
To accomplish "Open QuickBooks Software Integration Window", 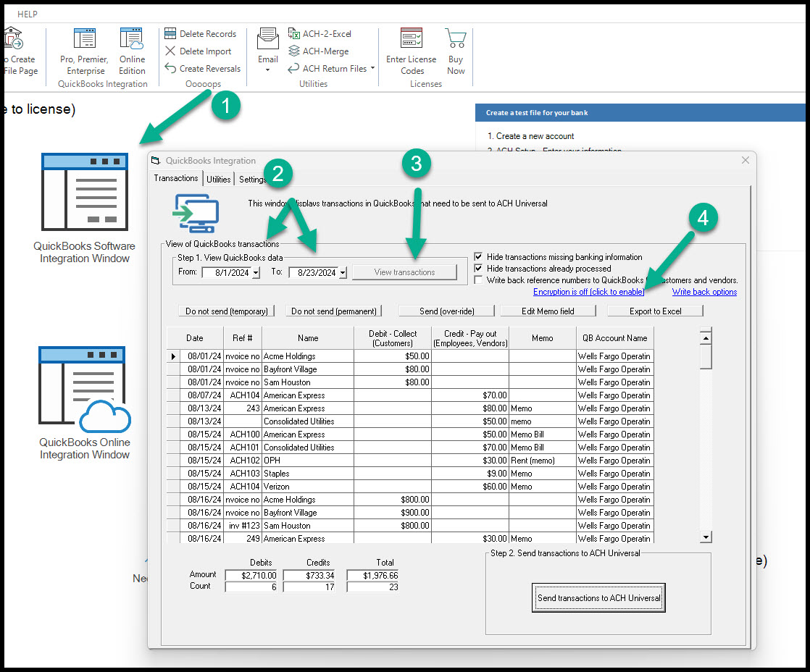I will point(85,209).
